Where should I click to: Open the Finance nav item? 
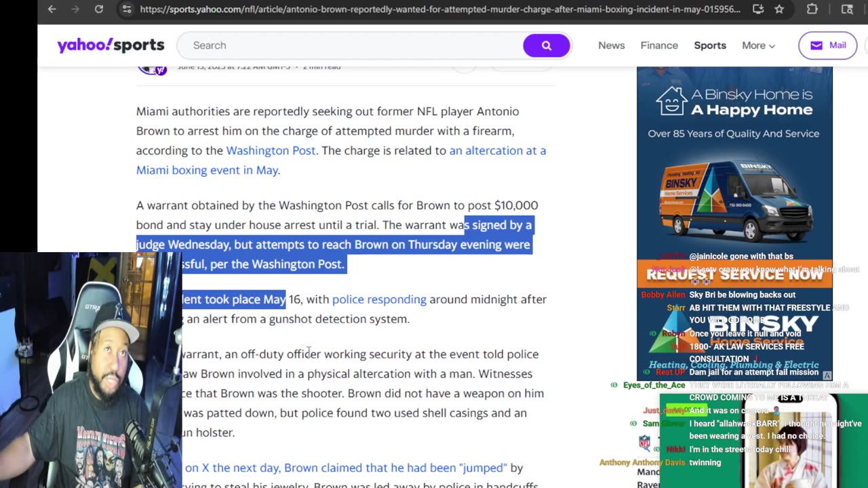[x=659, y=45]
